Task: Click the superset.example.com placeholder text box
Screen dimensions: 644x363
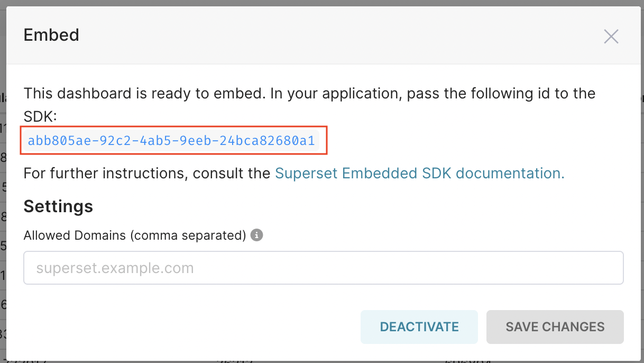Action: click(323, 267)
